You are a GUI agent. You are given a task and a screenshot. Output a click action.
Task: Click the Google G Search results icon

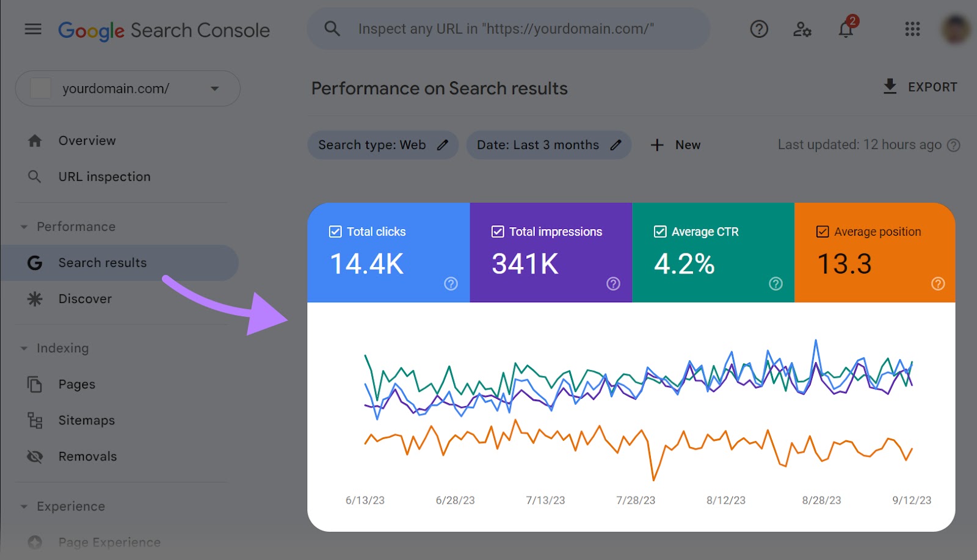click(35, 263)
